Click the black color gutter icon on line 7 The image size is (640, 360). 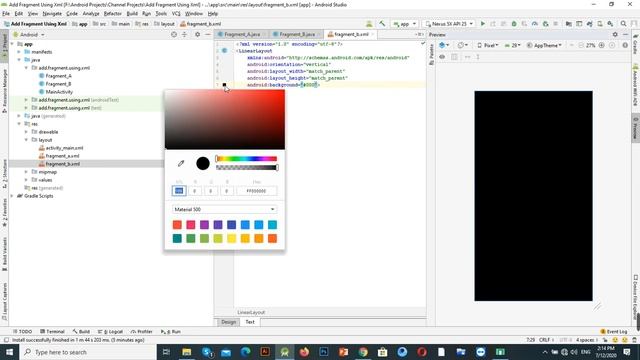(x=224, y=85)
